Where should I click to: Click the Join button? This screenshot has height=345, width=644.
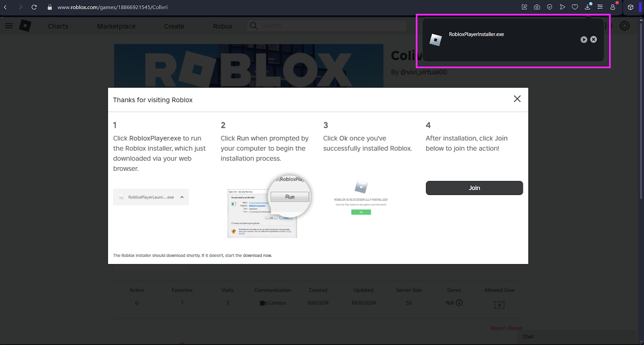point(474,188)
